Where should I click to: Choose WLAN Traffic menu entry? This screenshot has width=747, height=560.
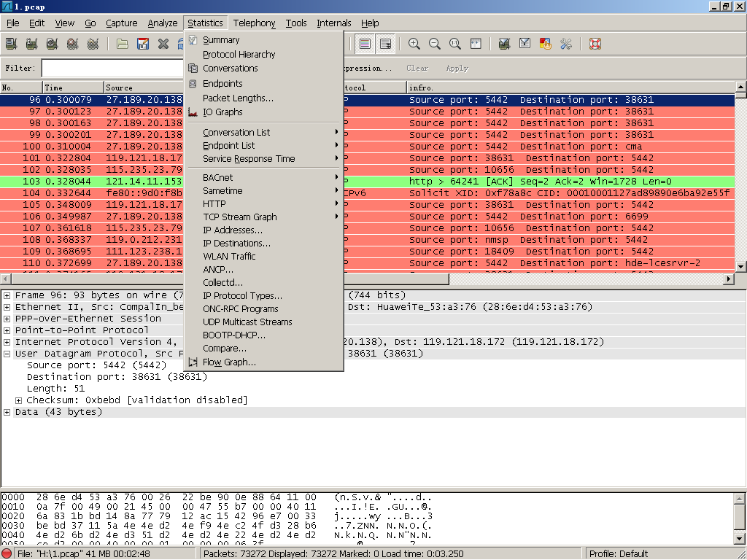point(263,256)
